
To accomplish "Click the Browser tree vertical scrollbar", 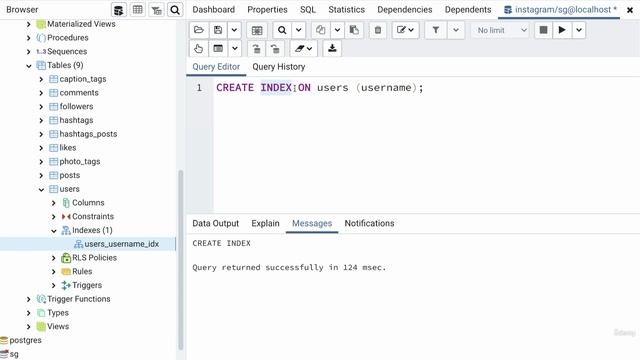I will tap(180, 260).
